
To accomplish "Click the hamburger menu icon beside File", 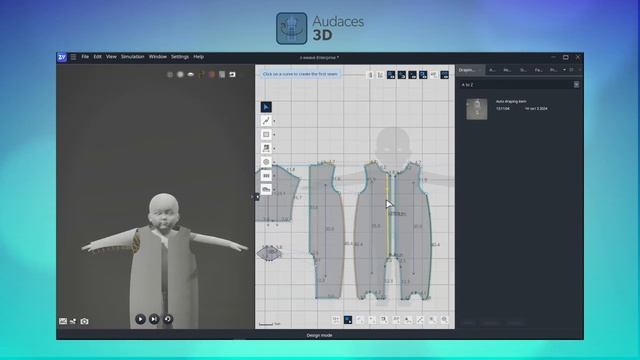I will click(73, 57).
